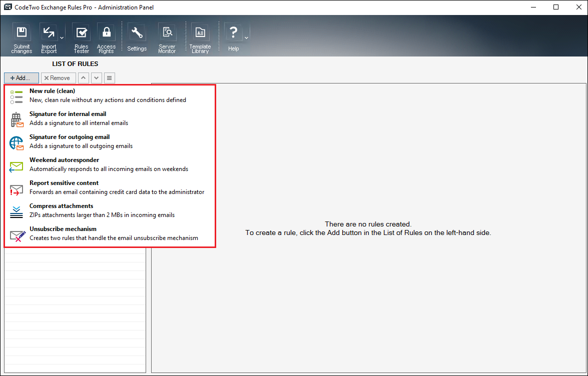Choose the Unsubscribe mechanism template

pyautogui.click(x=110, y=233)
